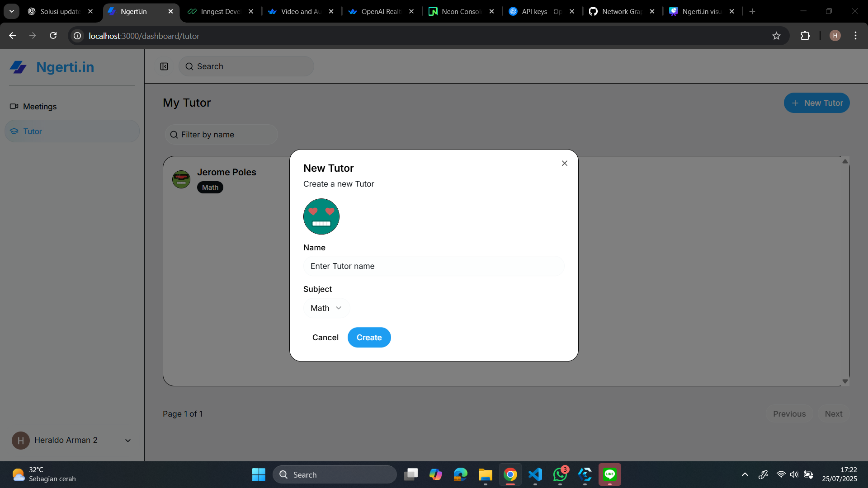868x488 pixels.
Task: Close the New Tutor dialog with X
Action: [x=564, y=163]
